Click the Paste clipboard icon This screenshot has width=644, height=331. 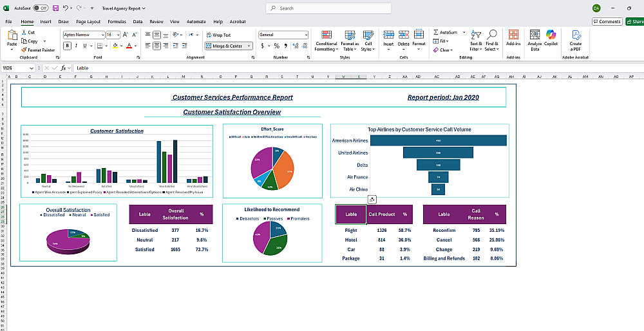point(12,35)
